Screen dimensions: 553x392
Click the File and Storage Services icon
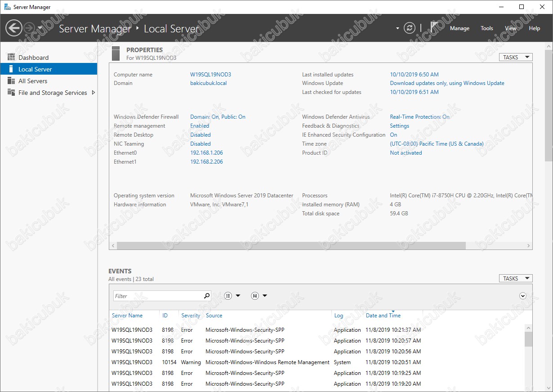point(11,93)
